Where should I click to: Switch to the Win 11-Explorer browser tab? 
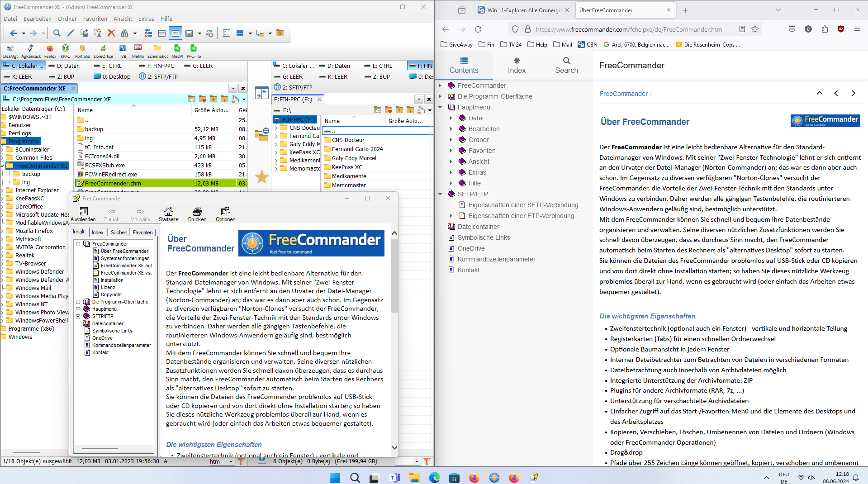tap(524, 10)
